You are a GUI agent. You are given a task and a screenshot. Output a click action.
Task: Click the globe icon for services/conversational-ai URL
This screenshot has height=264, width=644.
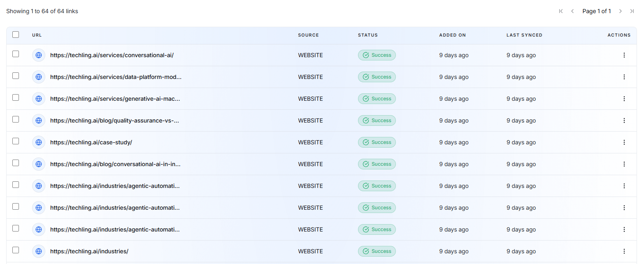(39, 55)
